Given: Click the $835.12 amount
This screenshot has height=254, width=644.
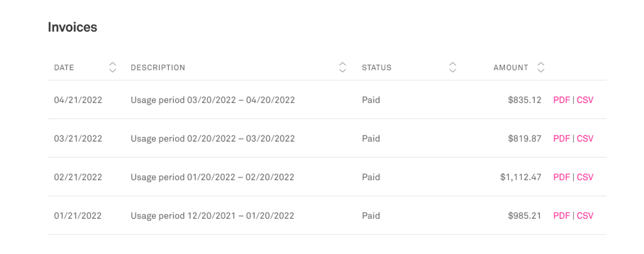Looking at the screenshot, I should (x=524, y=100).
